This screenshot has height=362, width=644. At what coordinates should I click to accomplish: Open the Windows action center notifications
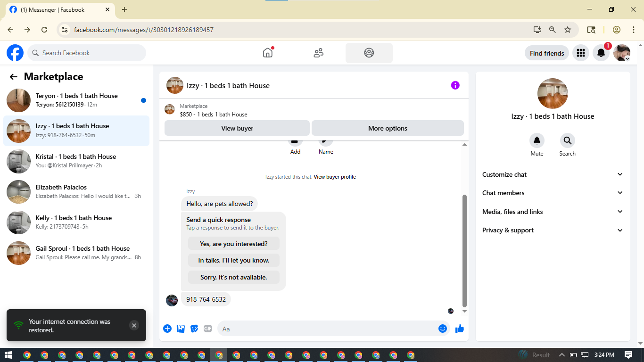[628, 355]
